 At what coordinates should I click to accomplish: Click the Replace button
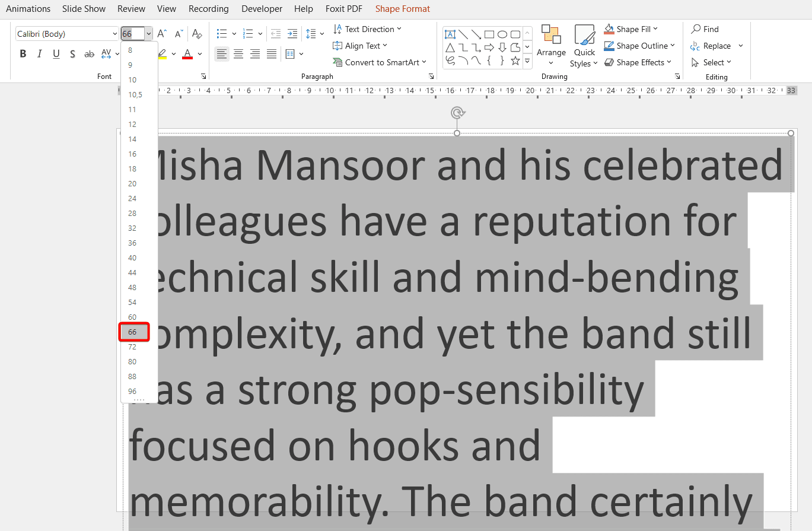click(x=711, y=46)
